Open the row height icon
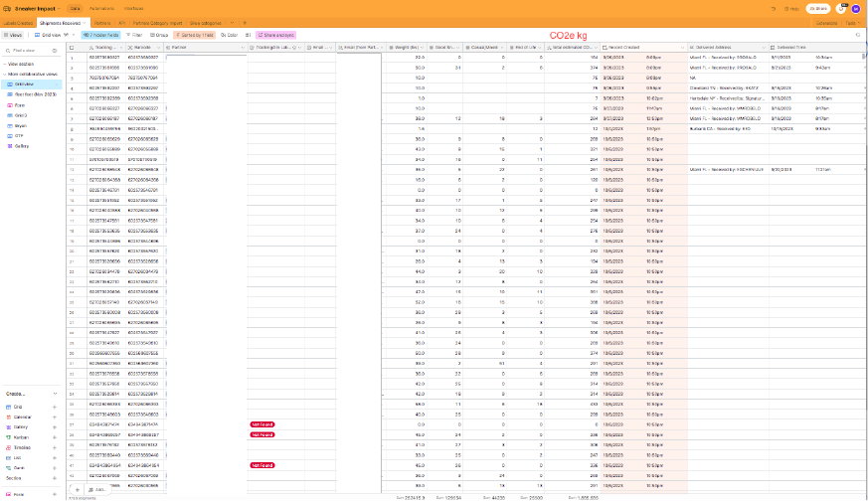The image size is (868, 501). pyautogui.click(x=248, y=34)
